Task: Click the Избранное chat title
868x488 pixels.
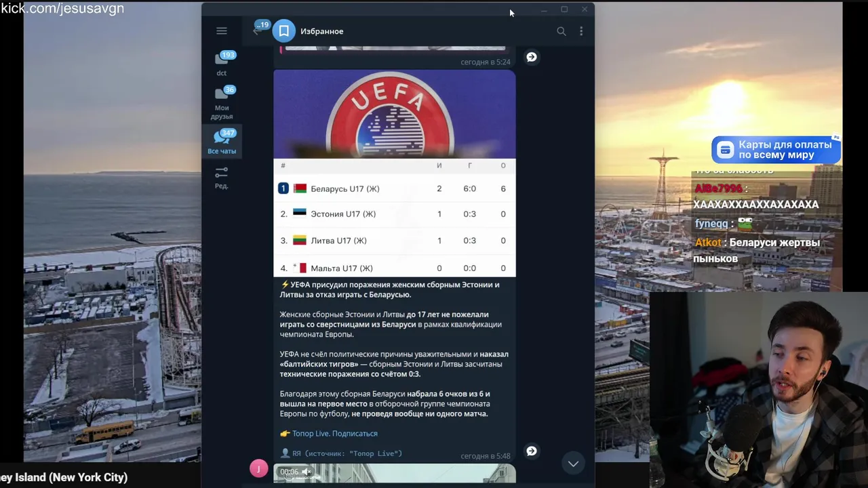Action: point(322,31)
